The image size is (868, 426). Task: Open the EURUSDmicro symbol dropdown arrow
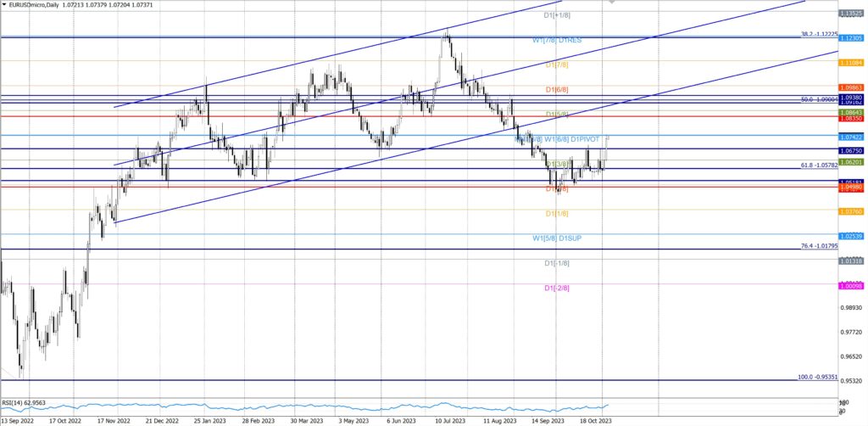tap(4, 5)
